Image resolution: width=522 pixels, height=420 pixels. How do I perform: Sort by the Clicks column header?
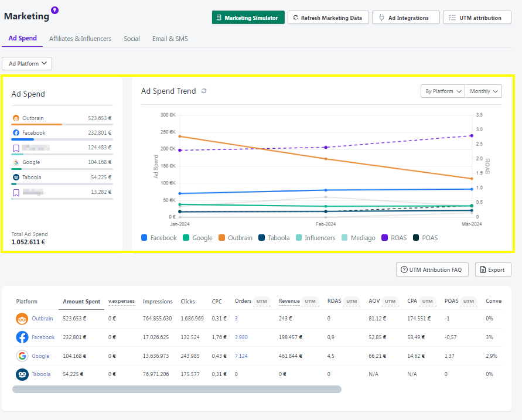tap(187, 302)
